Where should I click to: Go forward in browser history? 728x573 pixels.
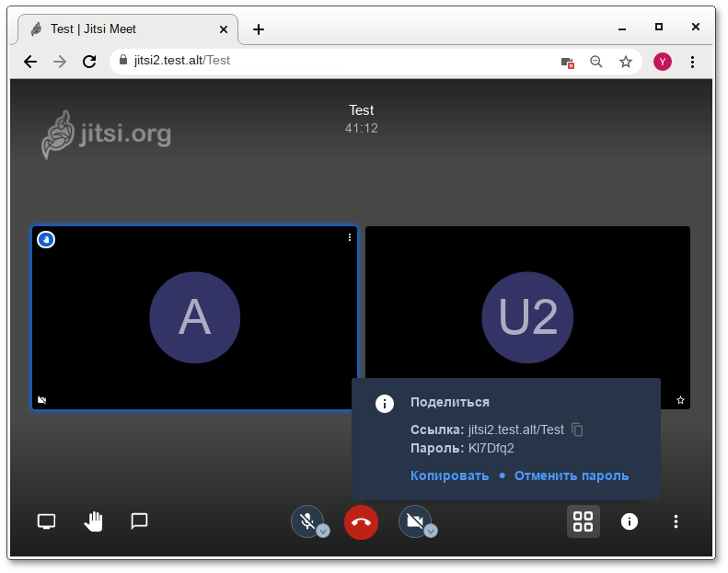pos(60,62)
